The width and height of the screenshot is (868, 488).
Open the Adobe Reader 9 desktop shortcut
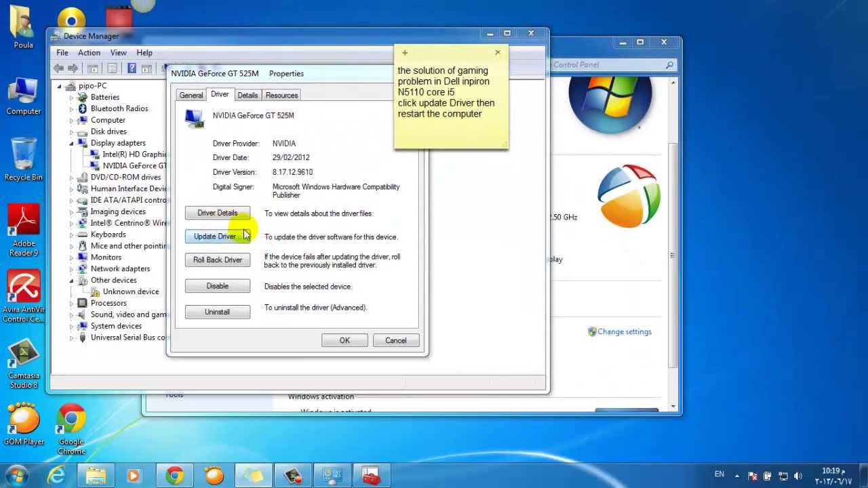(x=24, y=230)
